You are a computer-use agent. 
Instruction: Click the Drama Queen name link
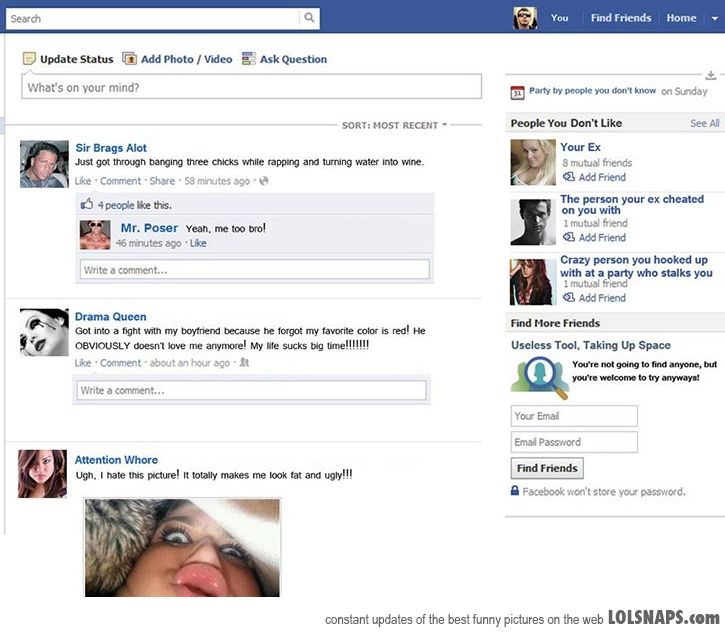(111, 317)
